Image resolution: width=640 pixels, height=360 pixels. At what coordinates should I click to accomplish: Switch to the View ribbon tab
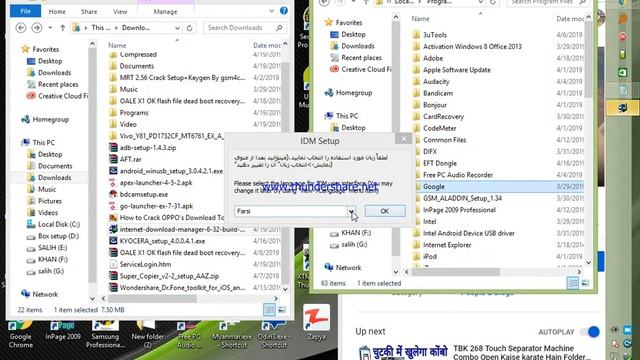tap(120, 12)
